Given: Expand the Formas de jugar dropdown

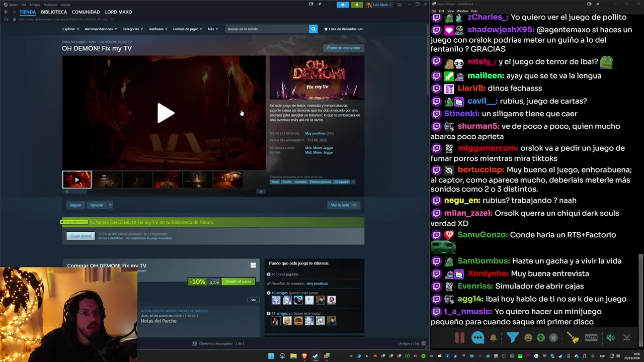Looking at the screenshot, I should point(187,29).
